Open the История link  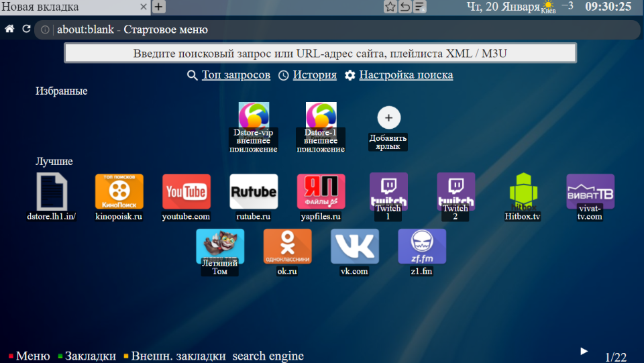pos(314,75)
